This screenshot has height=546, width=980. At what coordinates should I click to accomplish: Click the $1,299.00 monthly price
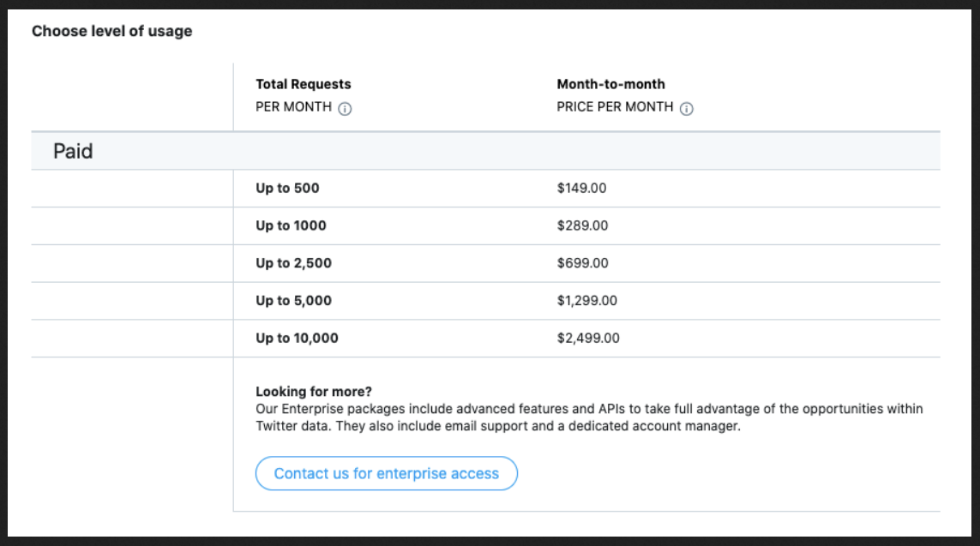tap(586, 301)
